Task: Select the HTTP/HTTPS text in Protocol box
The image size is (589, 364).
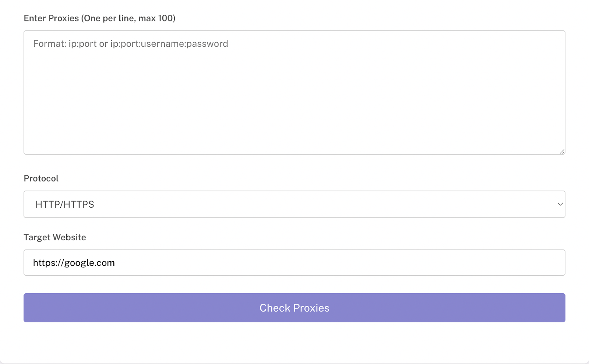Action: tap(65, 204)
